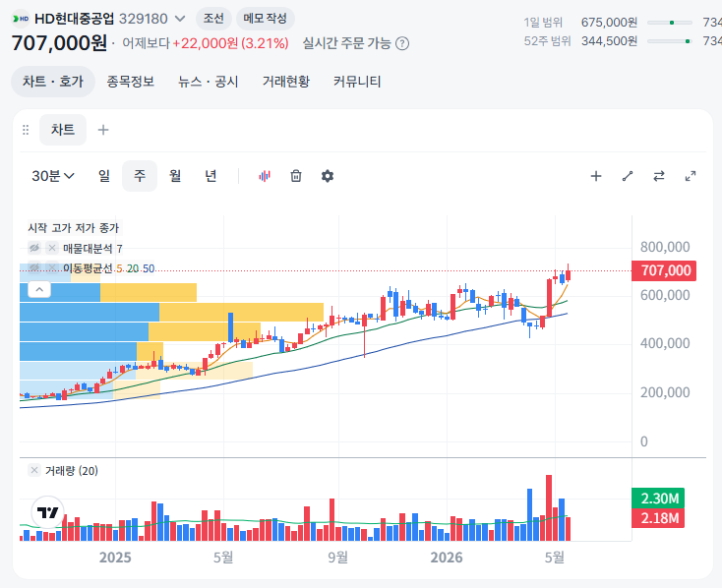Click the 메모 작성 button
722x588 pixels.
pos(266,19)
